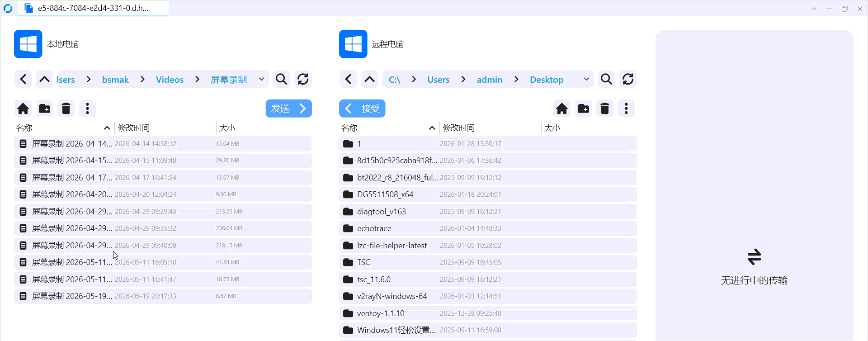The image size is (868, 341).
Task: Select the bt2022_r8_216048_ful... remote folder
Action: pos(488,178)
